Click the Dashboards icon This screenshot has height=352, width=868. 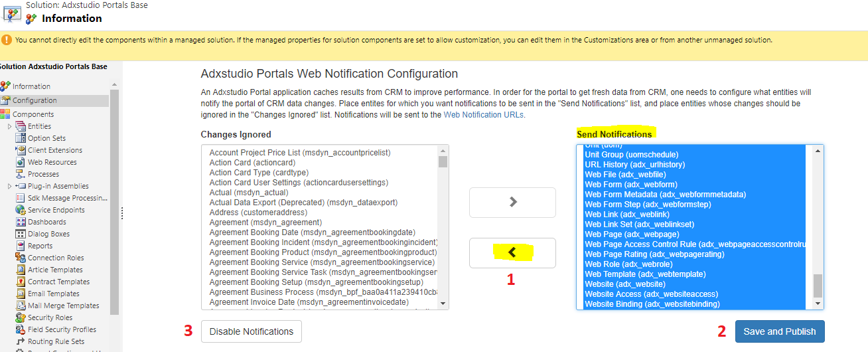tap(21, 222)
